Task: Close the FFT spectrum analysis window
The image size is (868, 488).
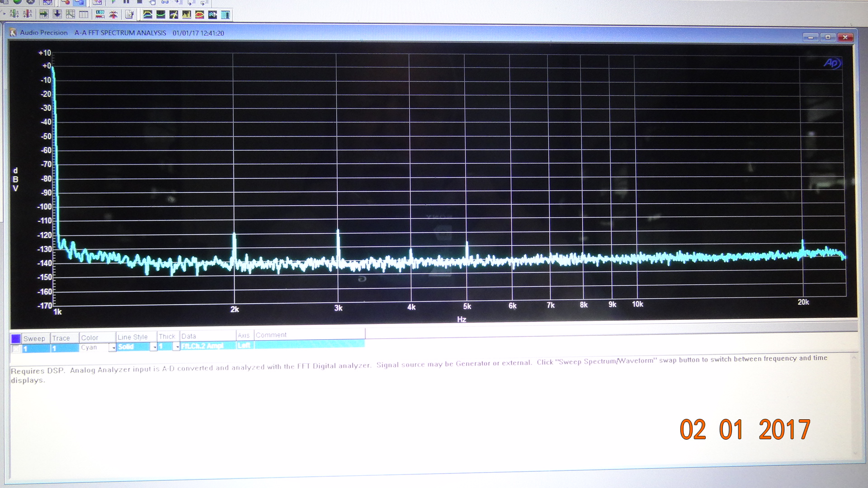Action: coord(845,37)
